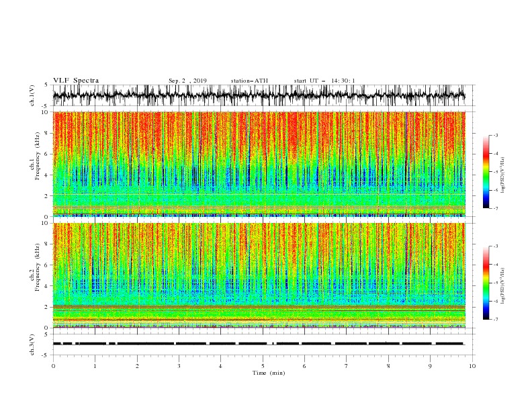
Task: Click time-axis tick label "7"
Action: pos(347,366)
